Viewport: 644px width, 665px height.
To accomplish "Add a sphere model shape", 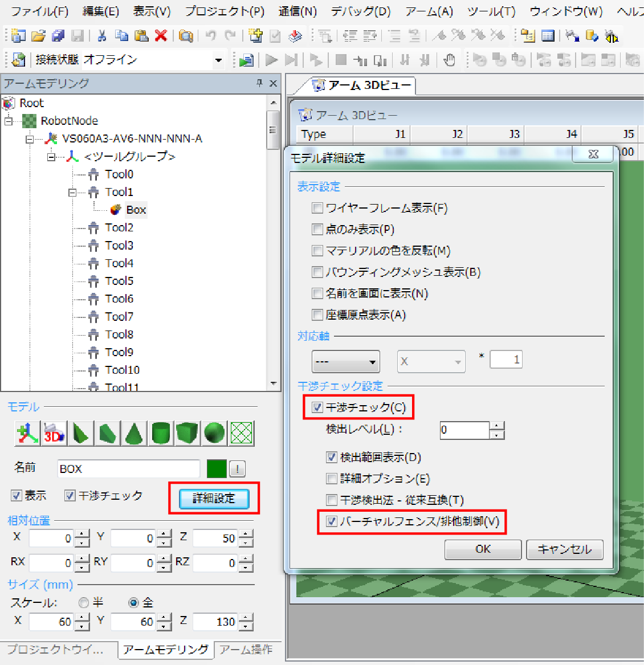I will 214,434.
